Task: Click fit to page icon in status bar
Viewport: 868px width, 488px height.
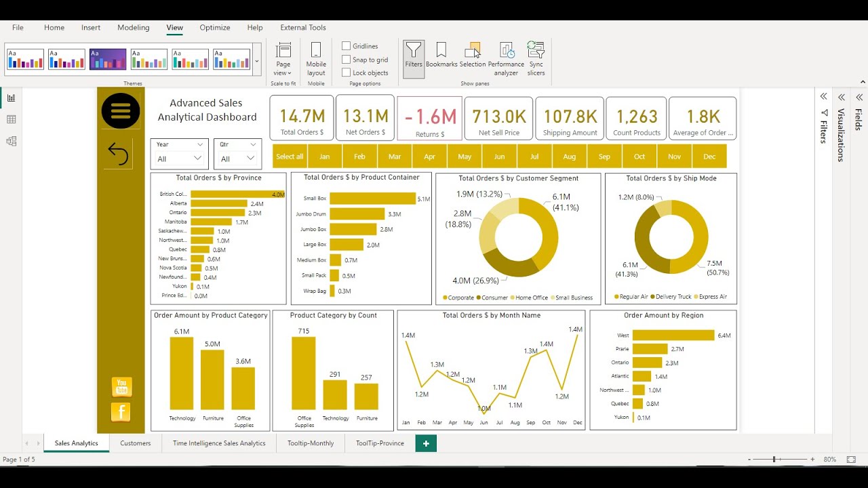Action: click(x=851, y=460)
